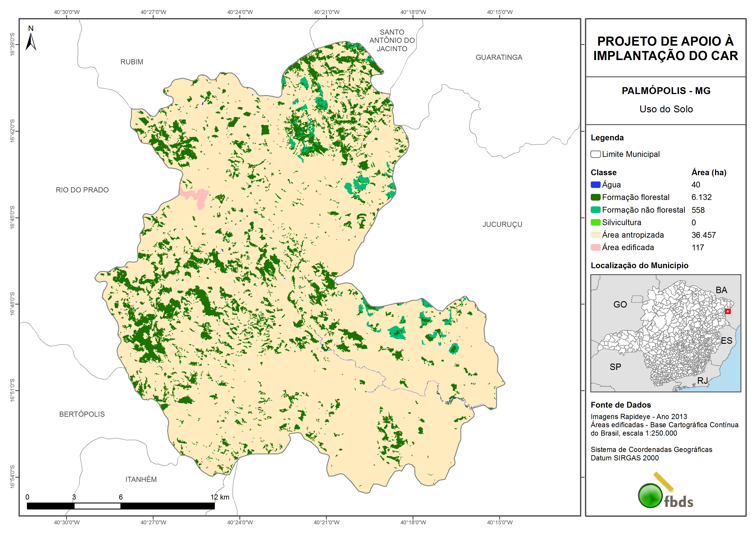Click the GUARATINGA label on map

click(499, 57)
